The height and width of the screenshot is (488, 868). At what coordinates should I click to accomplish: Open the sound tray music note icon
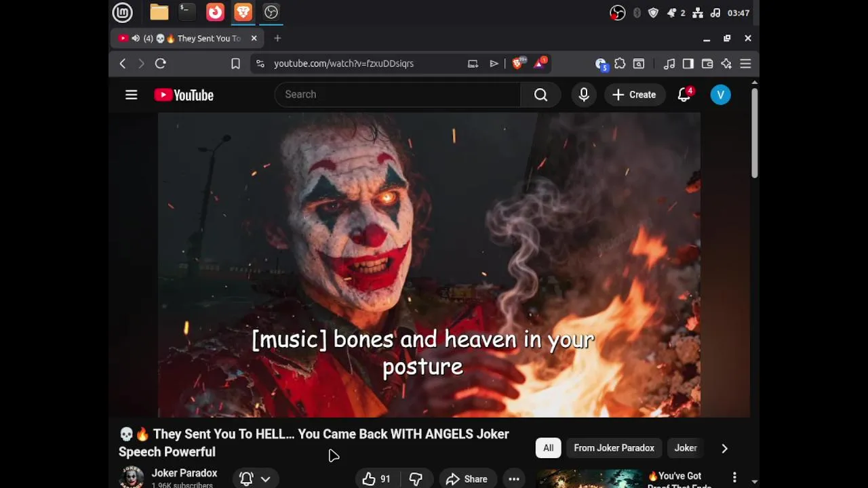coord(715,13)
